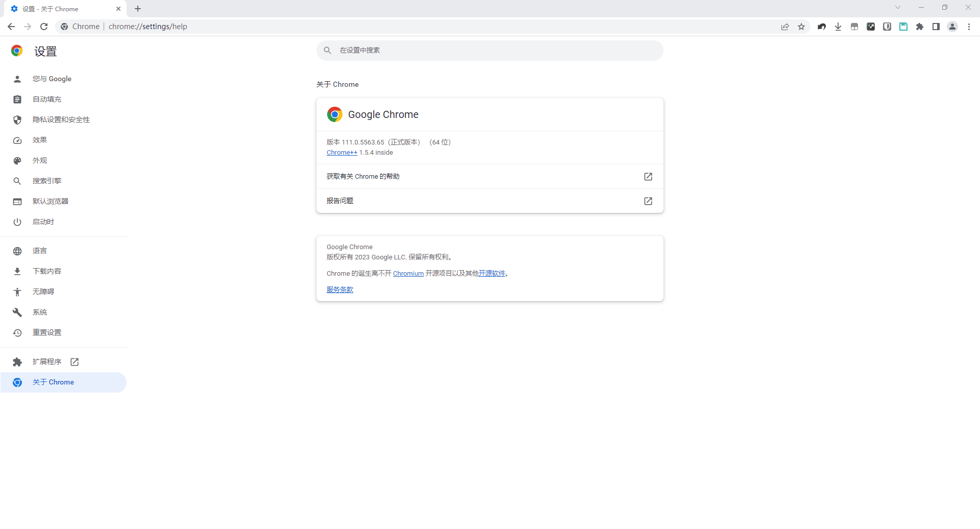
Task: Open the Bitwarden shield extension
Action: tap(887, 27)
